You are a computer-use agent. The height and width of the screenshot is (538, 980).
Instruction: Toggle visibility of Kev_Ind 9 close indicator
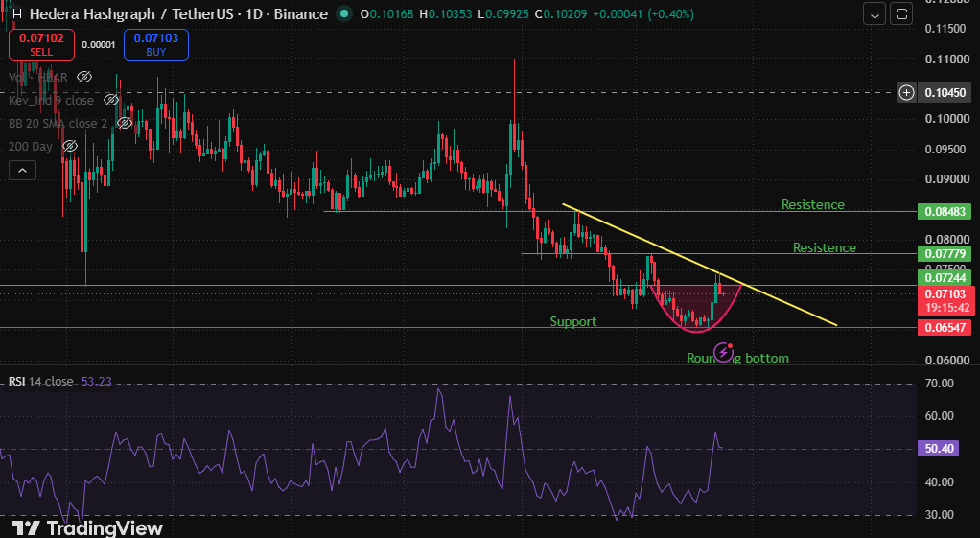(x=111, y=100)
